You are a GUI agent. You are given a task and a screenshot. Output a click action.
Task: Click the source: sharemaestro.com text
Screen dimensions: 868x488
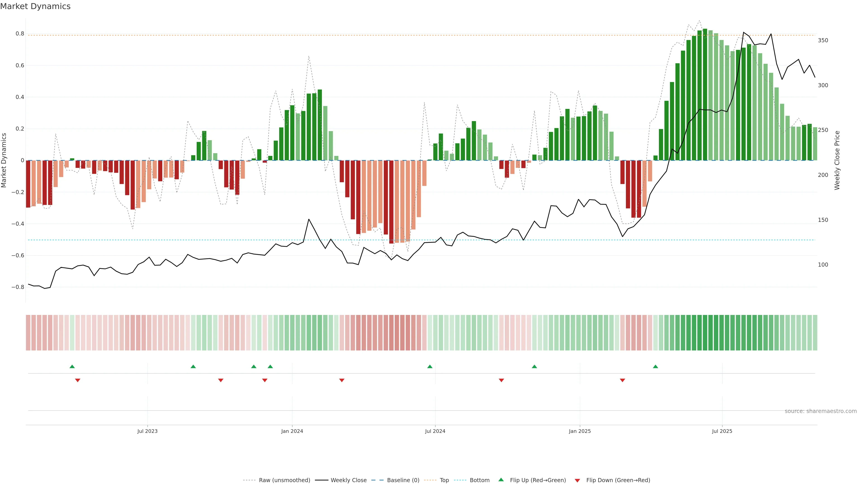click(x=821, y=411)
